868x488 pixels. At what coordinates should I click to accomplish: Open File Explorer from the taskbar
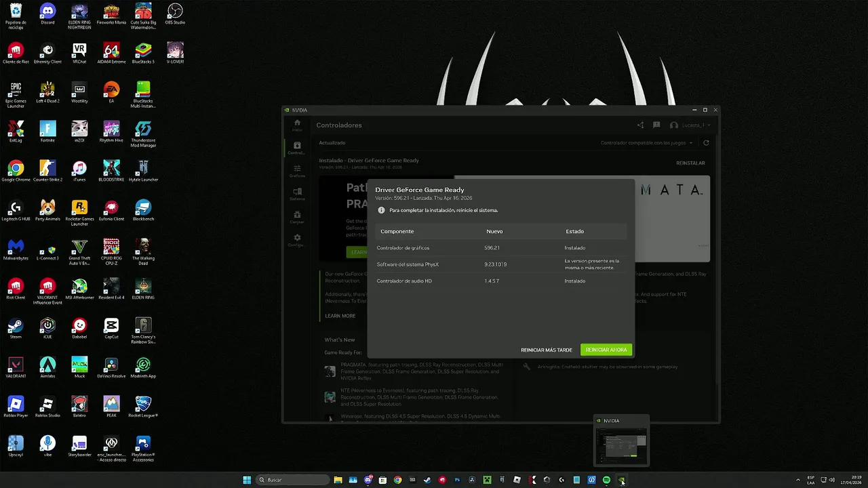point(338,480)
